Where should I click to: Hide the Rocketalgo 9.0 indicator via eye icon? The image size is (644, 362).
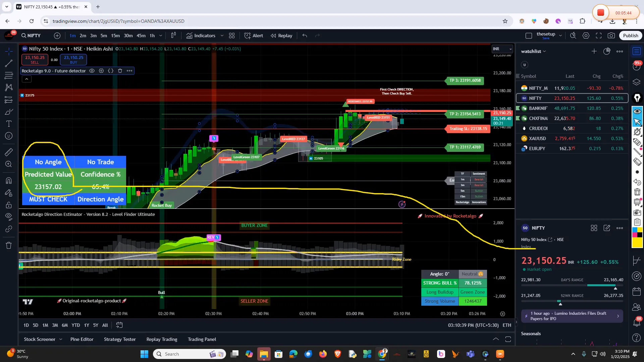pos(92,71)
